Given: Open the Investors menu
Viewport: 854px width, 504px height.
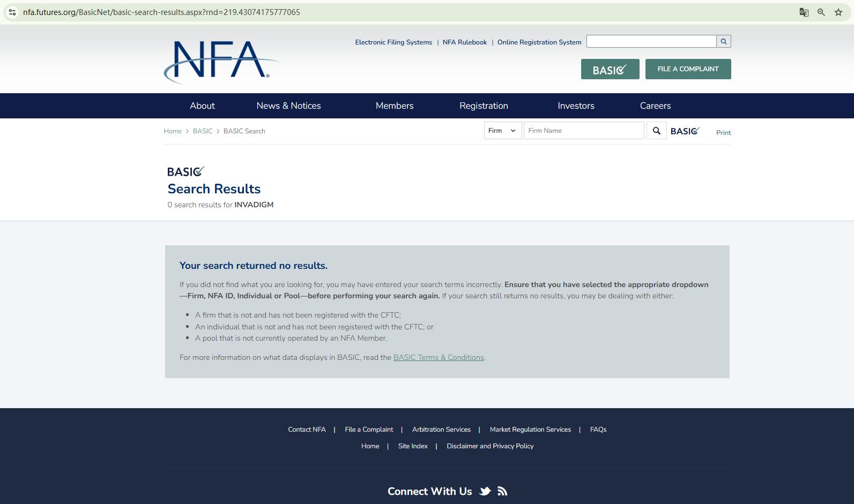Looking at the screenshot, I should pyautogui.click(x=576, y=106).
